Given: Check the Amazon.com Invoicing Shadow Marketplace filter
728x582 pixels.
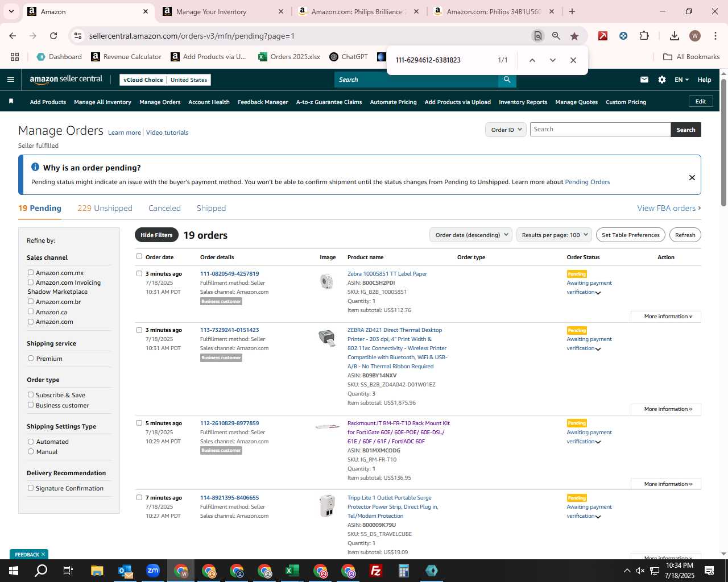Looking at the screenshot, I should 31,282.
